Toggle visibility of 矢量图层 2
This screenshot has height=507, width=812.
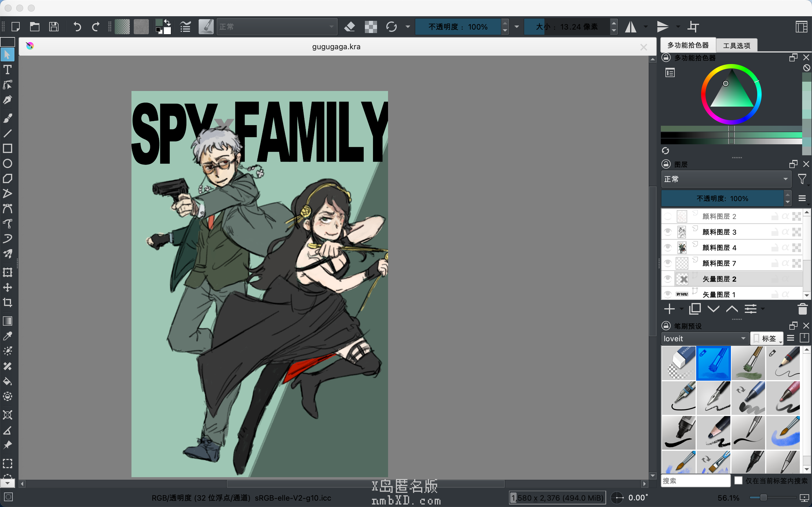[667, 279]
